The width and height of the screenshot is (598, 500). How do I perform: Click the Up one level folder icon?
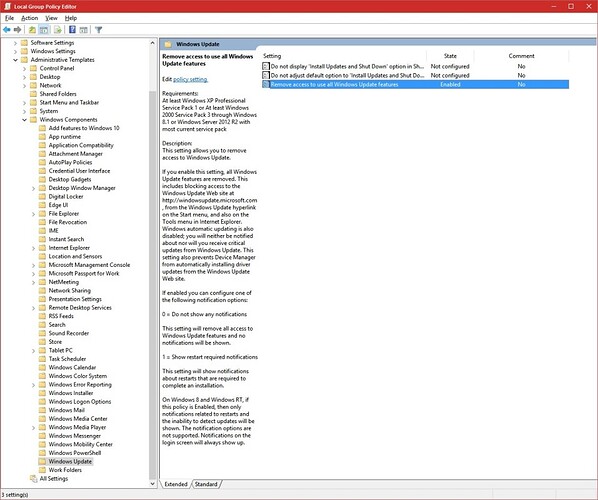pyautogui.click(x=32, y=30)
